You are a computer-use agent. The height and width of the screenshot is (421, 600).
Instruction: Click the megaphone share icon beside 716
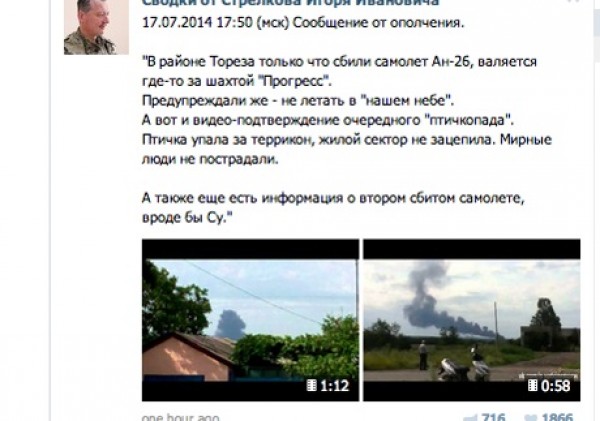(x=471, y=418)
